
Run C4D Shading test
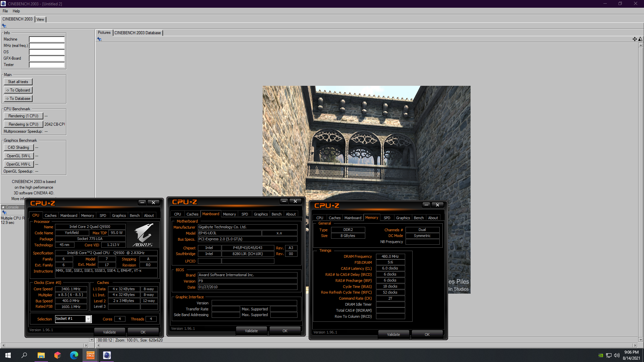tap(18, 147)
